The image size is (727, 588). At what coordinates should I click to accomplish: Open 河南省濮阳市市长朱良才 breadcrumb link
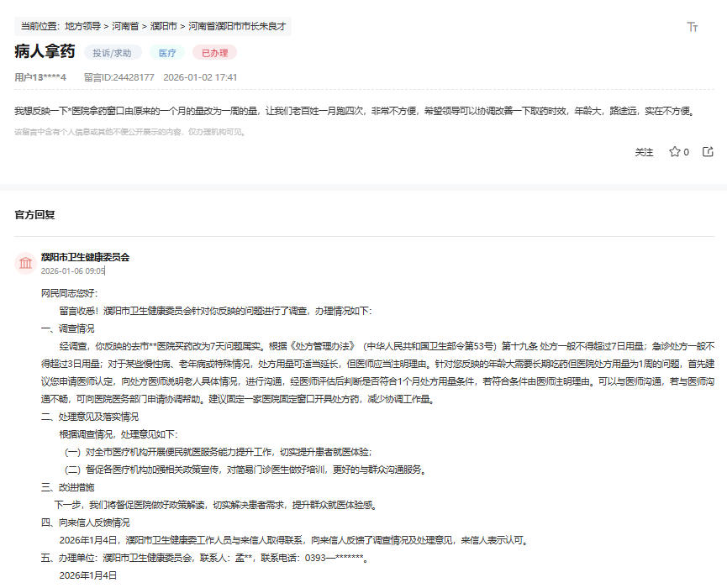click(237, 26)
